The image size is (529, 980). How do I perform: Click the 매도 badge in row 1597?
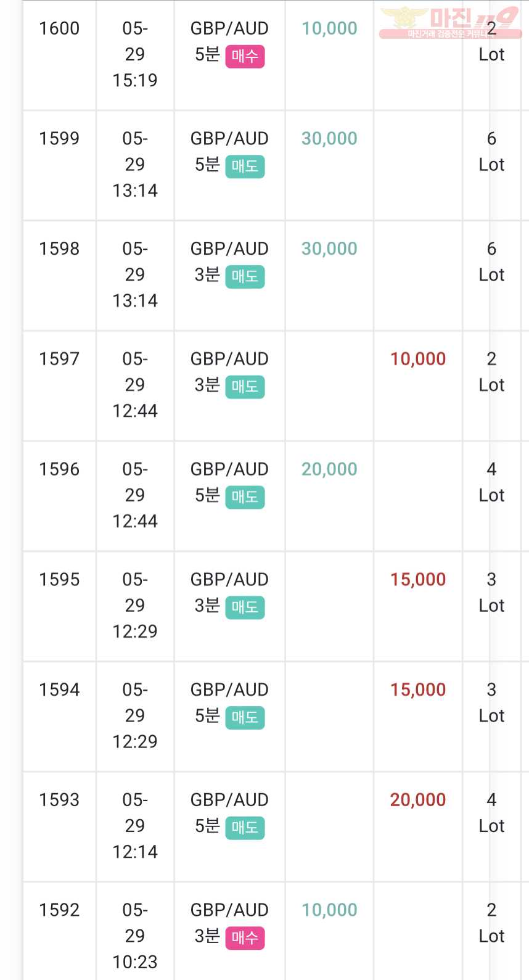(x=245, y=387)
